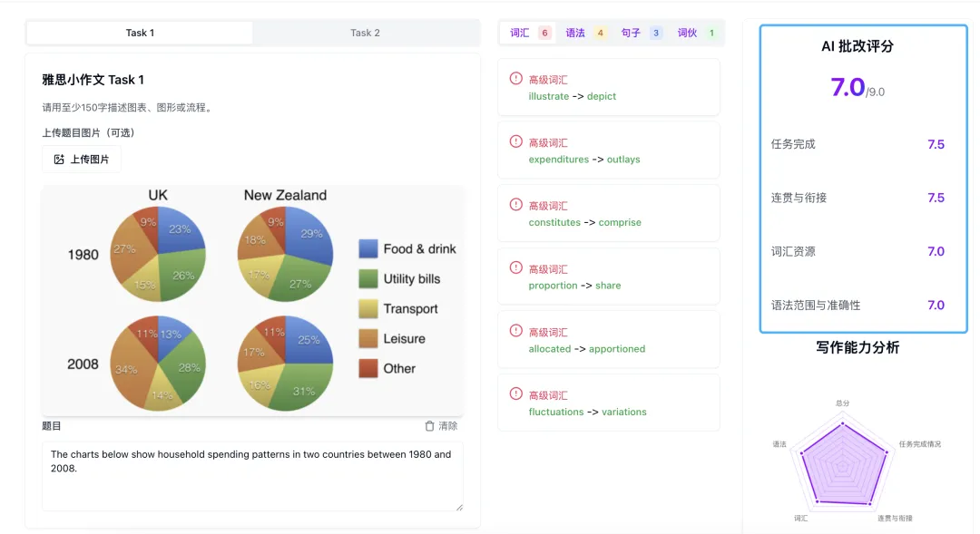Screen dimensions: 980x534
Task: Click the suggested word "depict"
Action: click(x=602, y=96)
